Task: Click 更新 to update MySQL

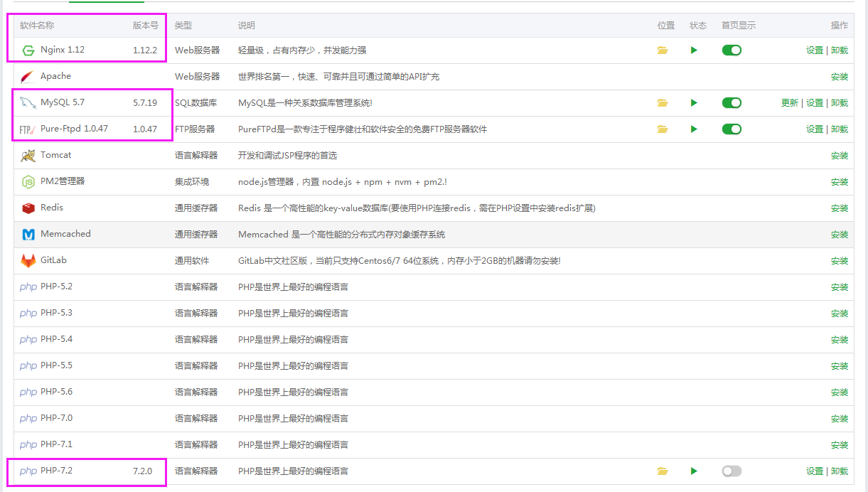Action: pos(790,103)
